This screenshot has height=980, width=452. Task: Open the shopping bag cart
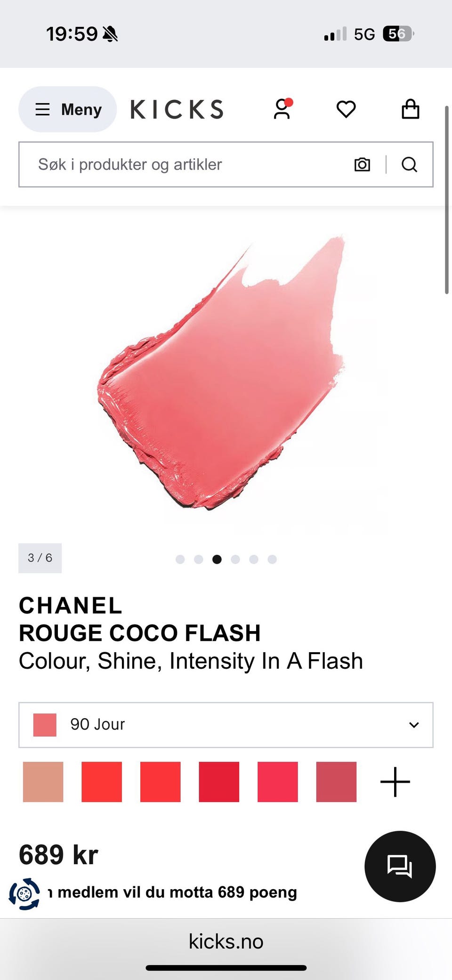pos(410,109)
